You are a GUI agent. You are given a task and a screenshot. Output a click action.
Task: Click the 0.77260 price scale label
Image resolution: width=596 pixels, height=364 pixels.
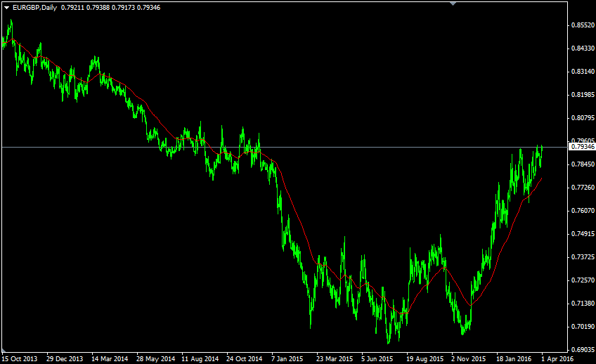pos(583,188)
